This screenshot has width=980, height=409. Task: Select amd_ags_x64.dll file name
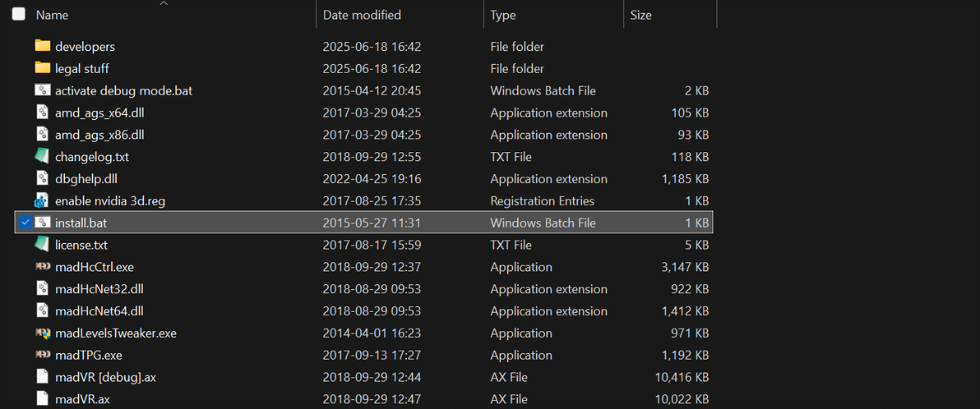coord(100,113)
